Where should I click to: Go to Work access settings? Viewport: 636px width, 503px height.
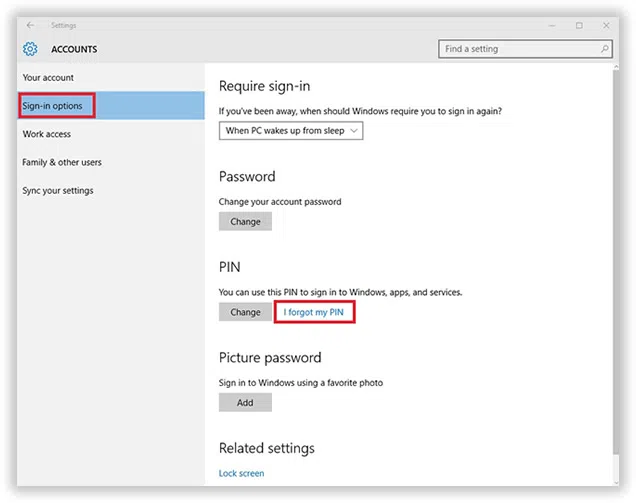[47, 134]
